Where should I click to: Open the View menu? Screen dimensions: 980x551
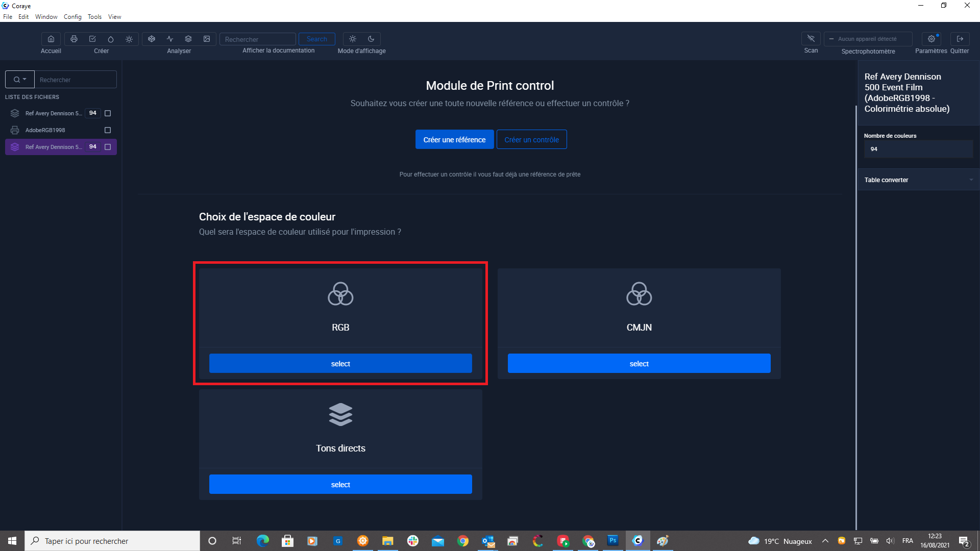point(115,17)
